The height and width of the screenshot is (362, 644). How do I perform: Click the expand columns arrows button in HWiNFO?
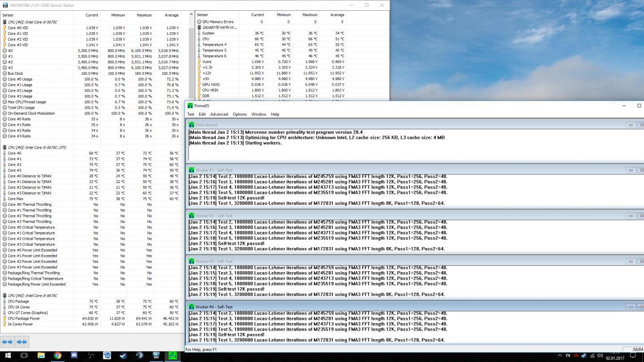click(x=8, y=342)
